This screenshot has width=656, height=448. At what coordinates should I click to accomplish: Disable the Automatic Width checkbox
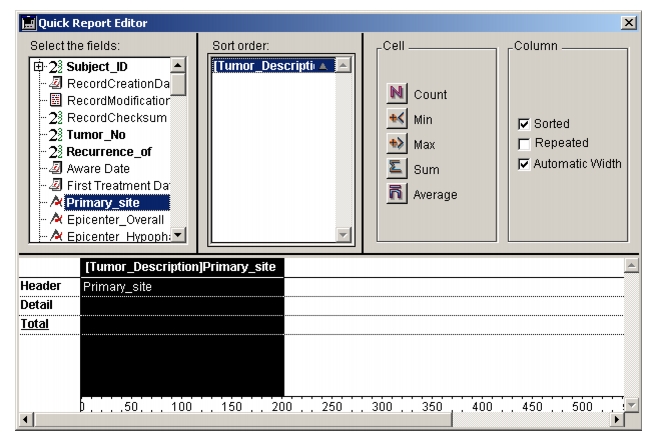click(x=523, y=164)
